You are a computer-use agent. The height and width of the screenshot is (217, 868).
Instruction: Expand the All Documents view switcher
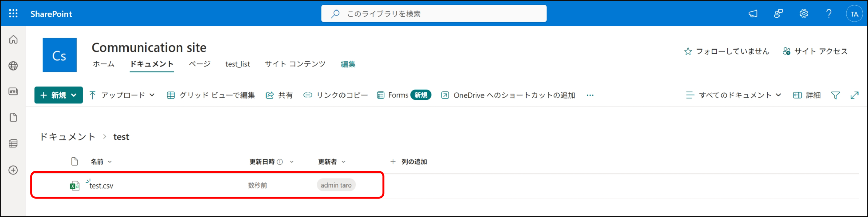point(733,95)
